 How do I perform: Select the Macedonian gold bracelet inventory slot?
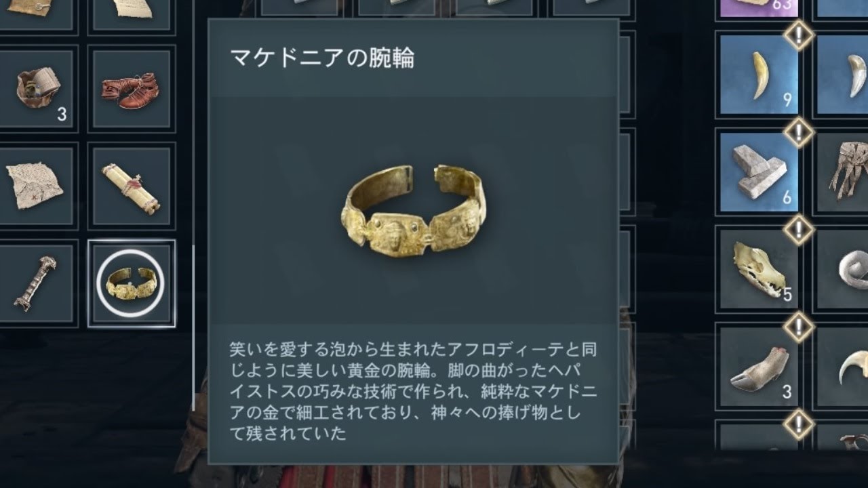(132, 283)
